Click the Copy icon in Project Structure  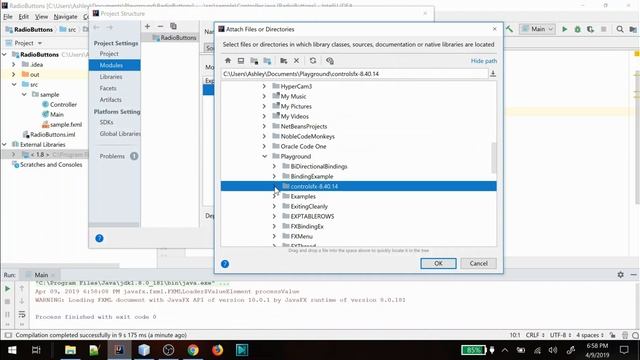click(173, 26)
